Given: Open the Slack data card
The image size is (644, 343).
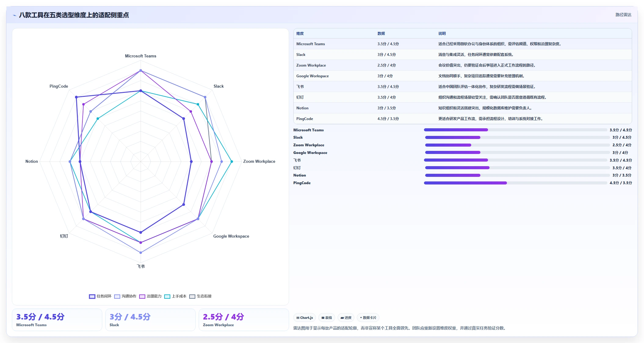Looking at the screenshot, I should tap(150, 320).
